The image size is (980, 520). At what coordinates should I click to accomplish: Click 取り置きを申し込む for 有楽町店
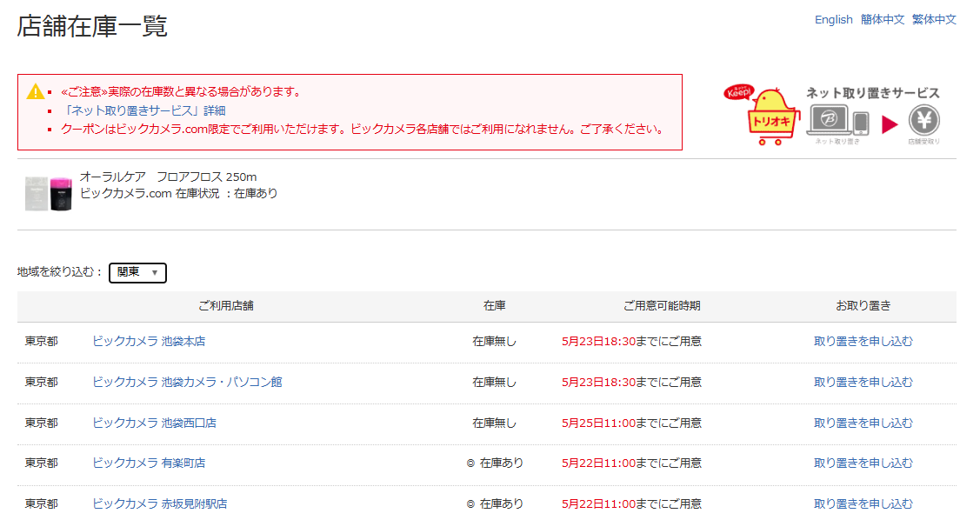(x=863, y=463)
